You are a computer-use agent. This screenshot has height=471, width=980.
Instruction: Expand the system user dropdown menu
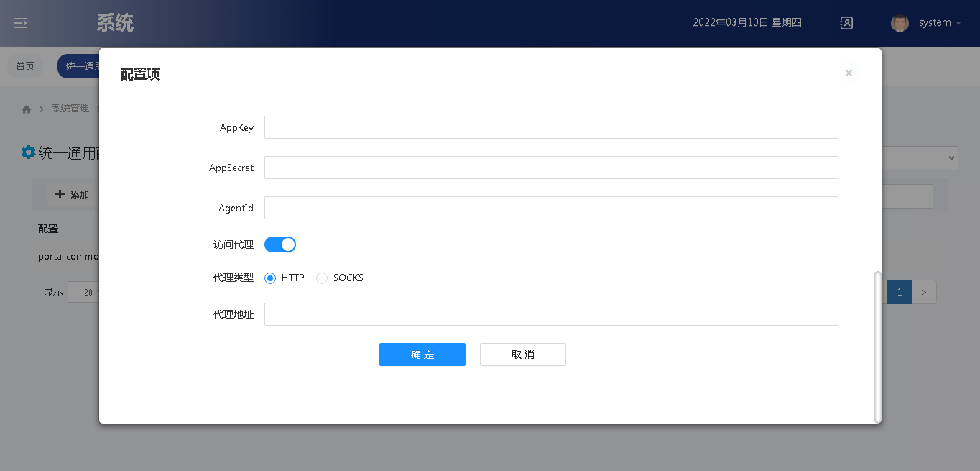[x=958, y=23]
